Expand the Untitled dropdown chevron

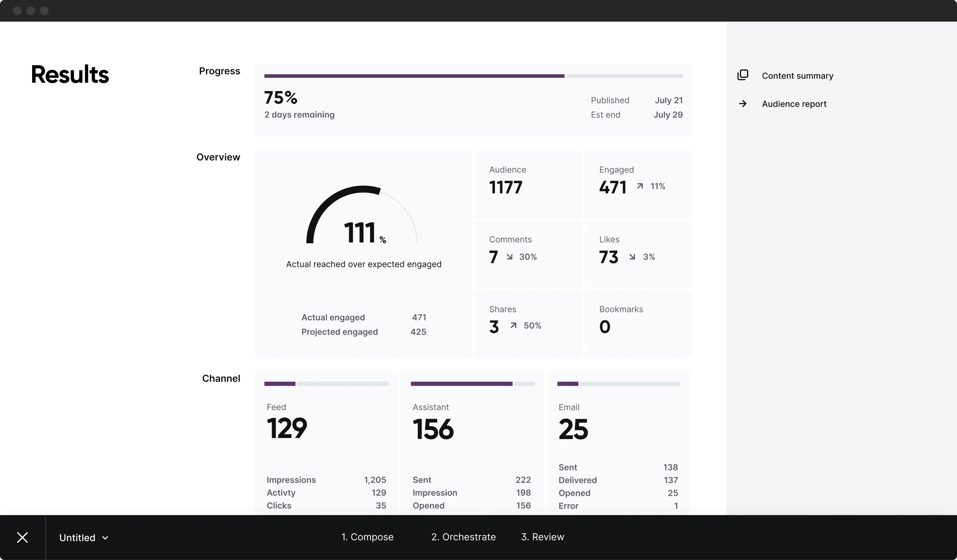105,538
